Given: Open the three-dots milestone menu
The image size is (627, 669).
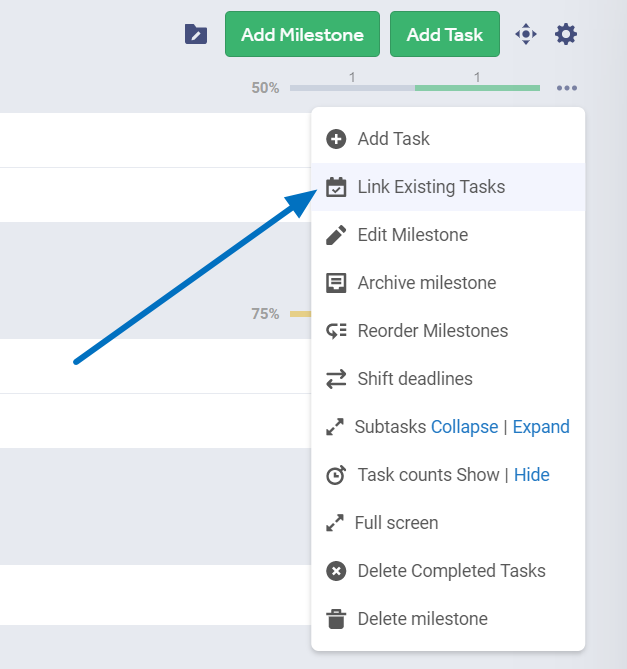Looking at the screenshot, I should click(567, 88).
